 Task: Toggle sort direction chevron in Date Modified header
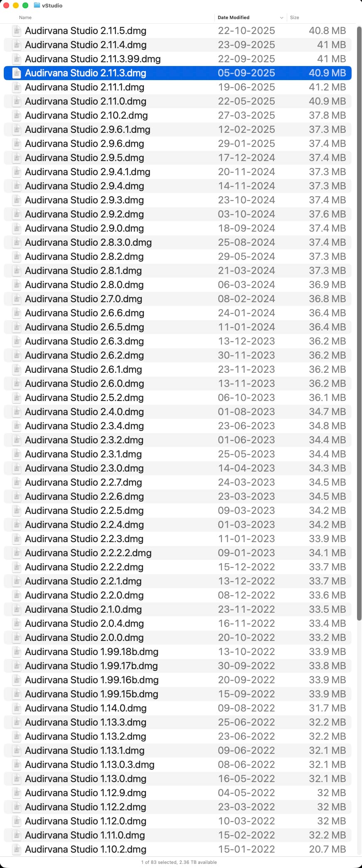pyautogui.click(x=281, y=17)
